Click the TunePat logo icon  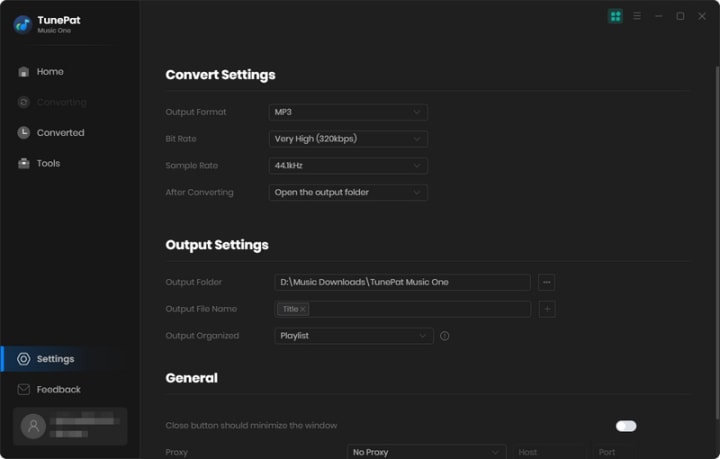point(22,25)
